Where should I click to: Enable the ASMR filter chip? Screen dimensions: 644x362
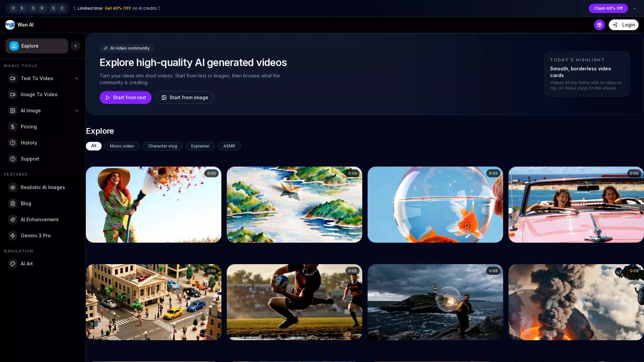tap(229, 146)
